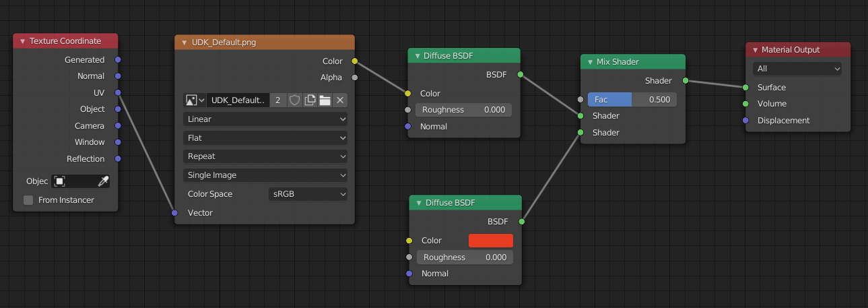Click the Texture Coordinate Normal socket
This screenshot has width=868, height=308.
pyautogui.click(x=118, y=76)
